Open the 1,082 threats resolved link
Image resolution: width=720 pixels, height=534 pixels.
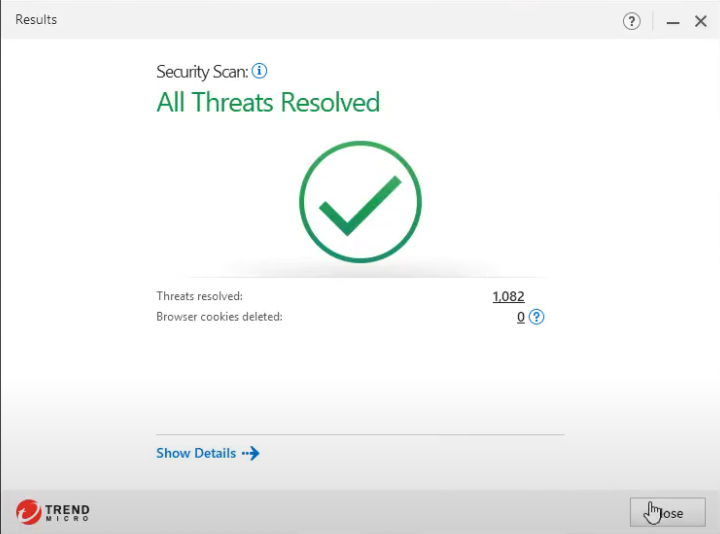[508, 296]
